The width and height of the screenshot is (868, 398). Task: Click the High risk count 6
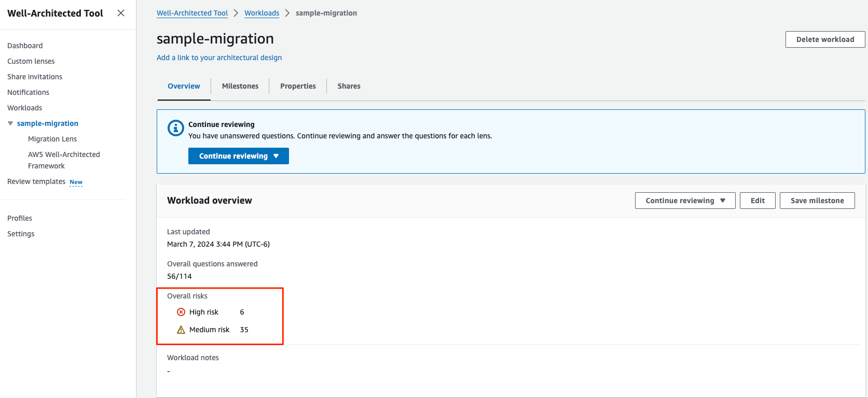pyautogui.click(x=242, y=312)
